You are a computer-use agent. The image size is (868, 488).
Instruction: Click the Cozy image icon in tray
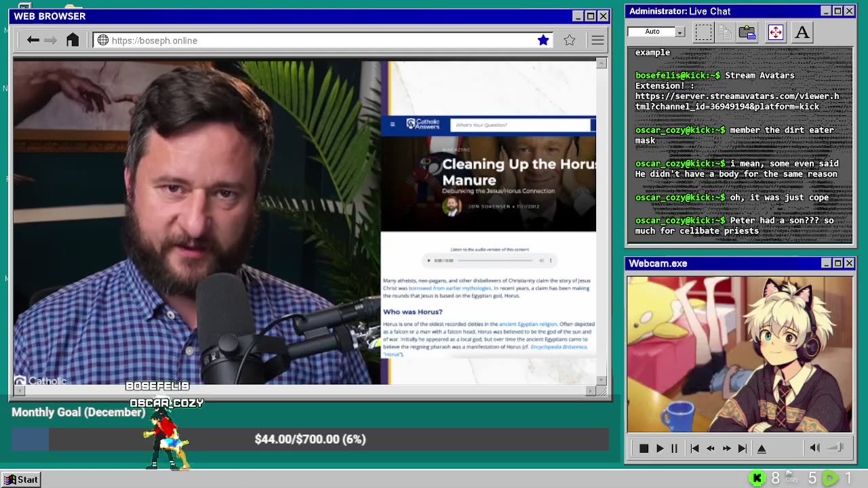coord(792,478)
